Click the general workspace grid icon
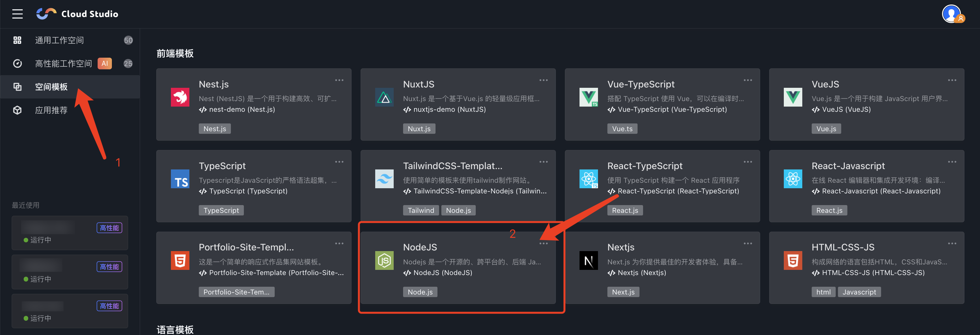Viewport: 980px width, 335px height. [x=18, y=40]
